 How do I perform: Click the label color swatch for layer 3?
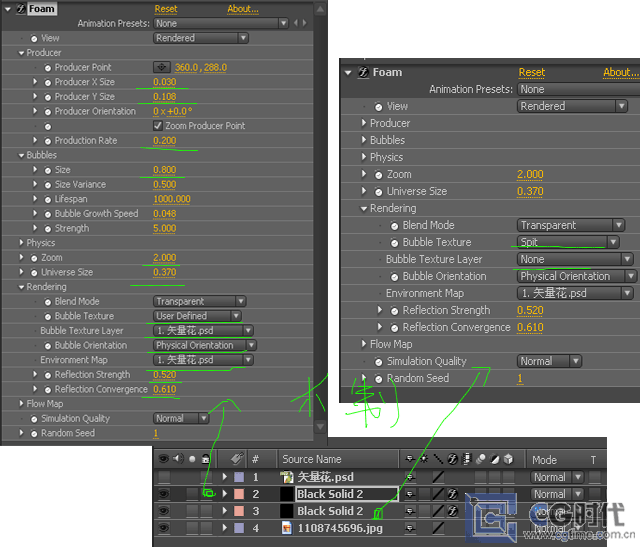pyautogui.click(x=238, y=511)
